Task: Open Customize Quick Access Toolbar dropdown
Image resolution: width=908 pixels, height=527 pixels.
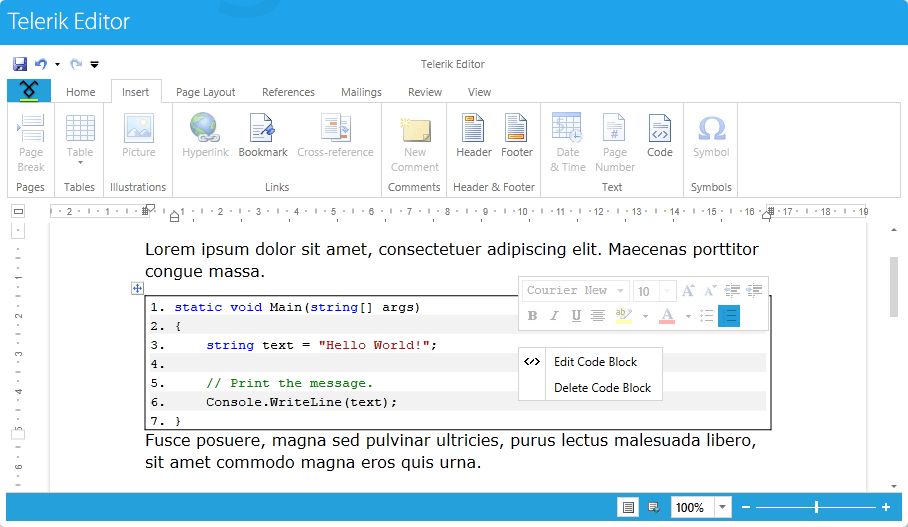Action: pyautogui.click(x=94, y=64)
